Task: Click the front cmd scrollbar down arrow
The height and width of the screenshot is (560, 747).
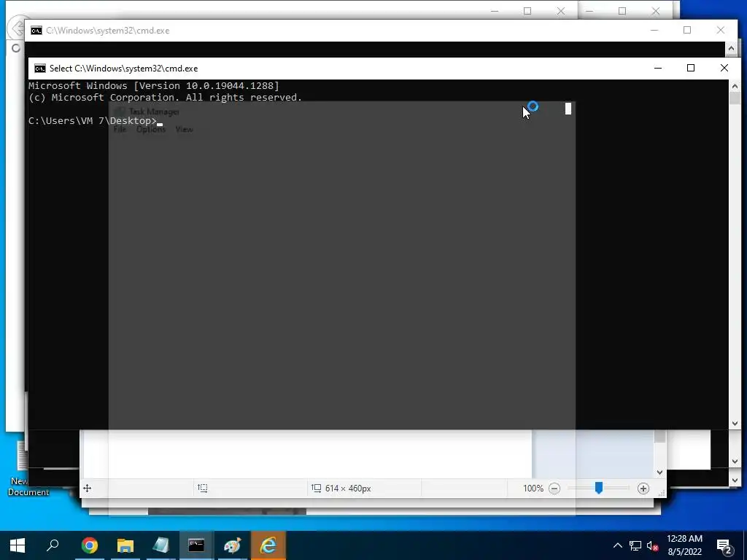Action: (x=735, y=424)
